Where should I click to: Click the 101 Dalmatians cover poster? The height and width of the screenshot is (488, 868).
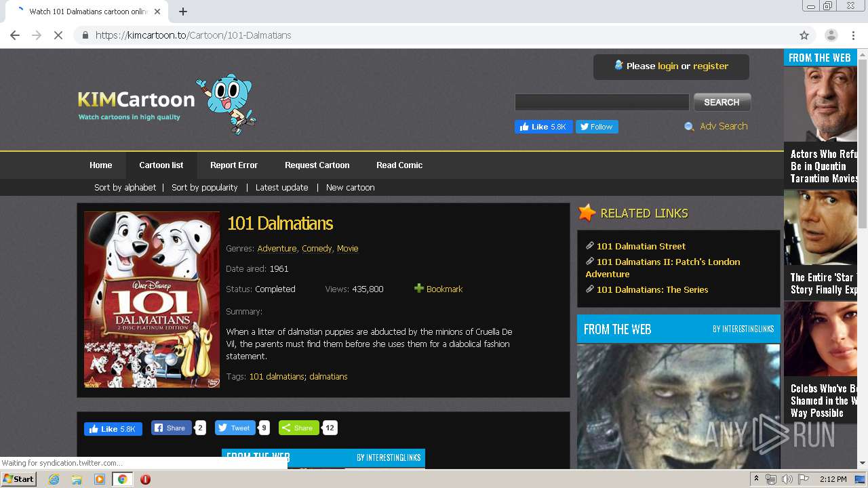pos(152,300)
